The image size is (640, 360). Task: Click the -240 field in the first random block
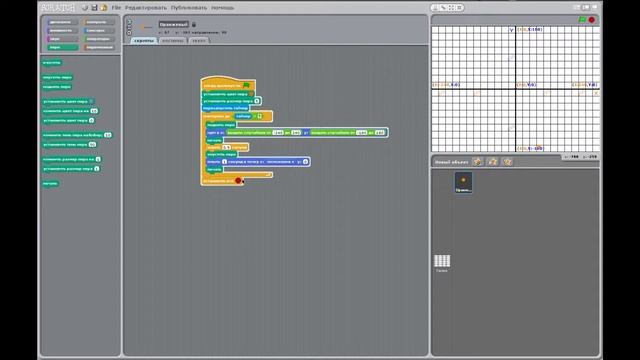278,132
